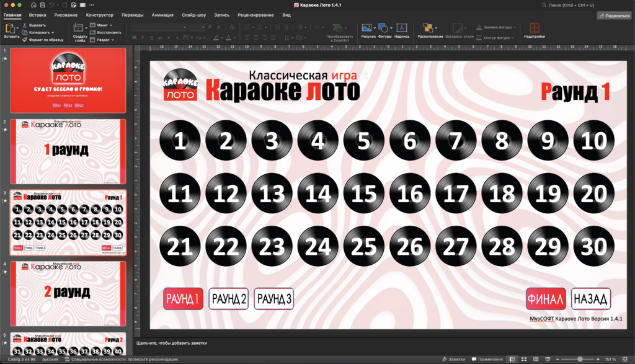Insert a picture via Рисунок
This screenshot has height=364, width=635.
[x=368, y=31]
